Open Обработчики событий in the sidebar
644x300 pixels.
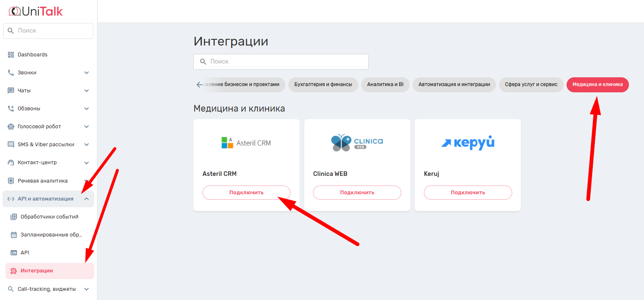49,217
